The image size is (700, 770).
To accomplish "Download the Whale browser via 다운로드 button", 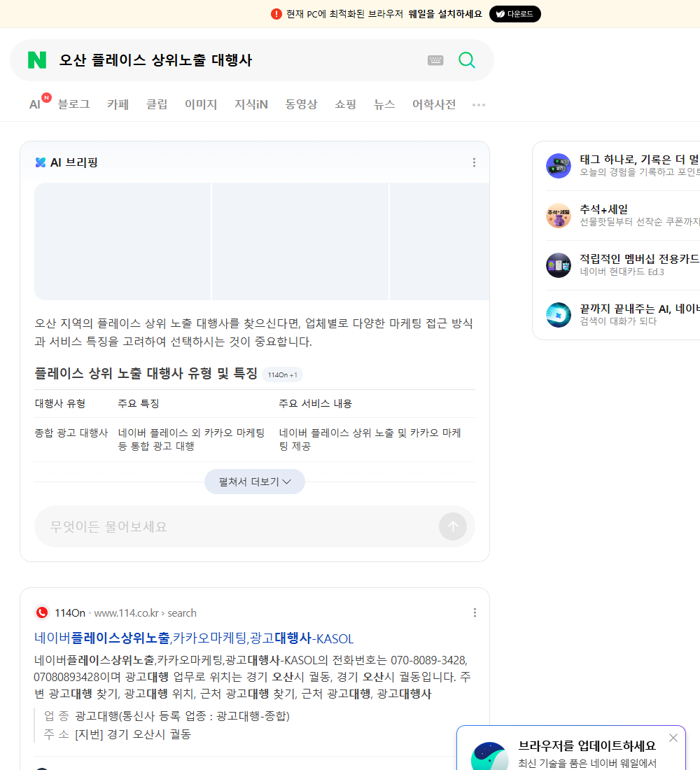I will pos(514,14).
